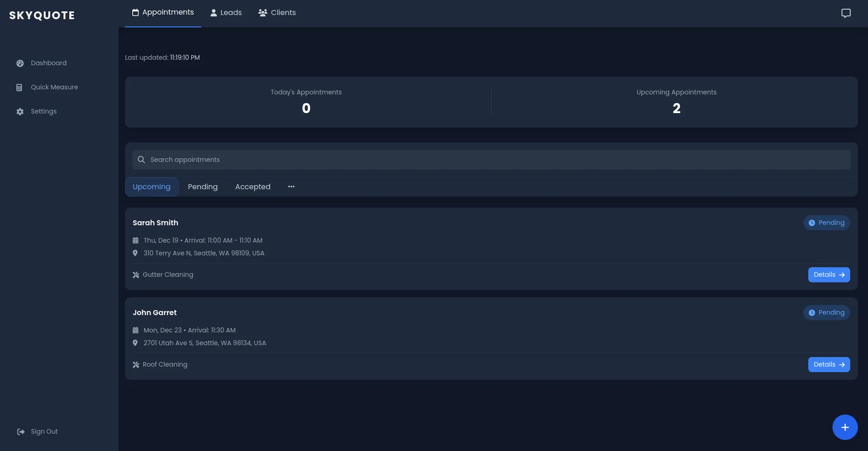
Task: Click calendar icon in Sarah Smith card
Action: [135, 240]
